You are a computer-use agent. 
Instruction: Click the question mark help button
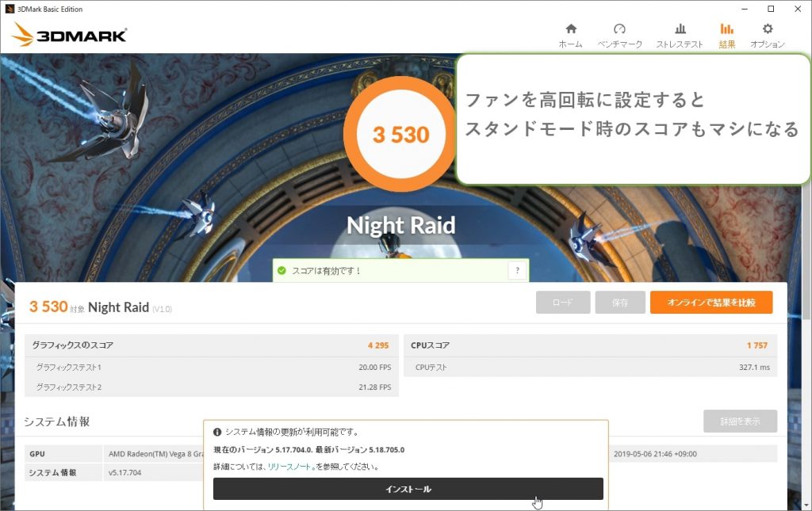click(x=517, y=271)
